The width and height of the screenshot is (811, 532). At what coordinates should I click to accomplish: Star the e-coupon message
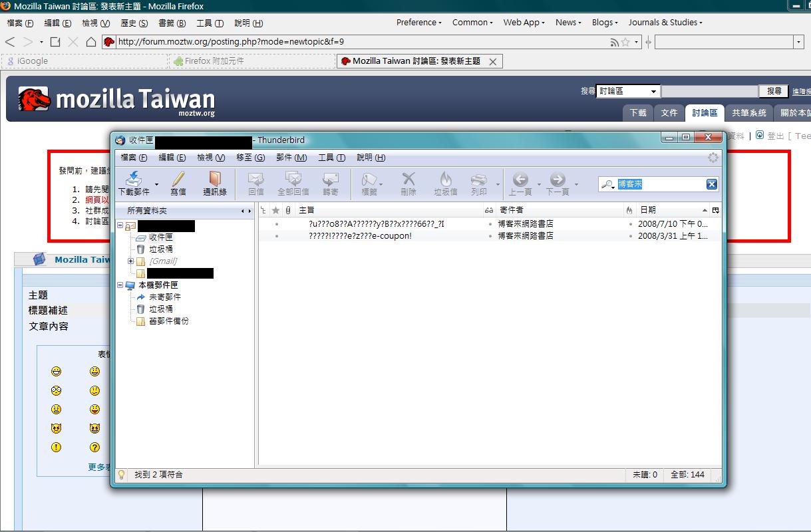click(x=276, y=236)
